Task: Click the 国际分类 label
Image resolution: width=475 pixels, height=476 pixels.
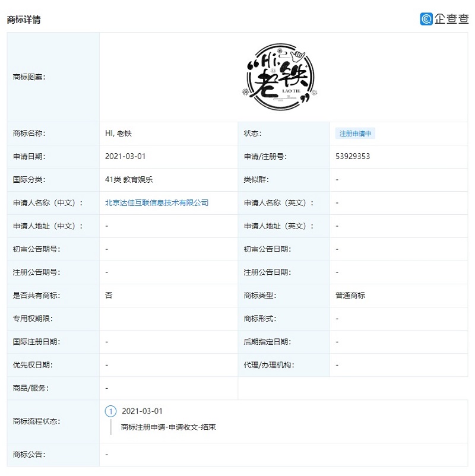Action: [29, 180]
